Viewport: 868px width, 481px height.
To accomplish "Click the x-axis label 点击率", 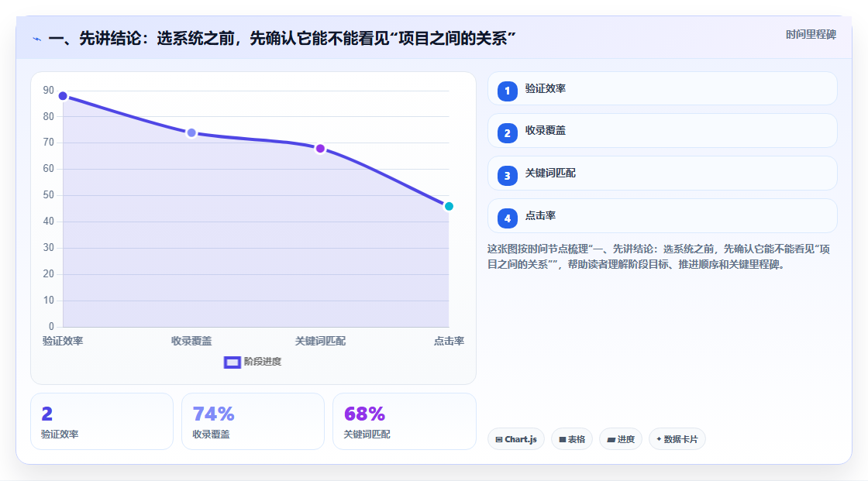I will (449, 341).
